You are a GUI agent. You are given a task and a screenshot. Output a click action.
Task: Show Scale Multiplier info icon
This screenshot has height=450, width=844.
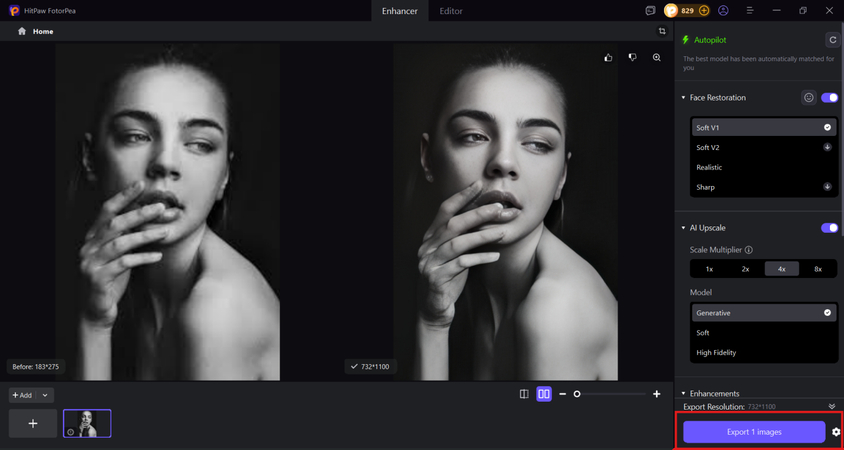coord(748,250)
